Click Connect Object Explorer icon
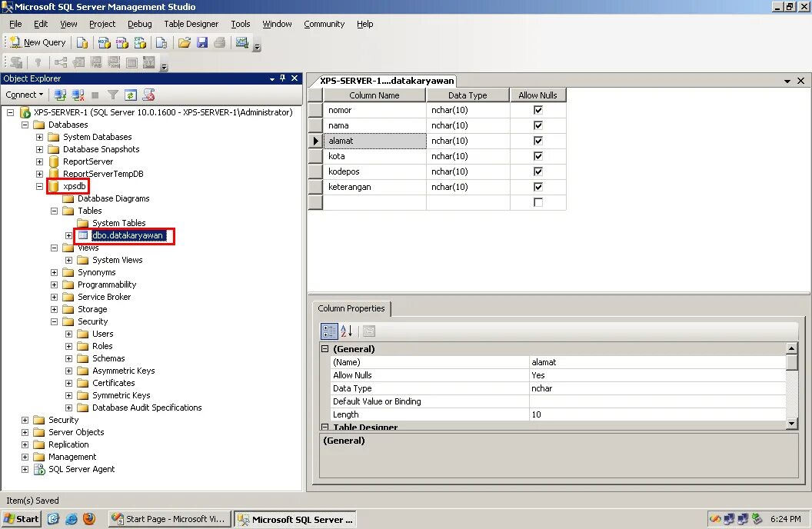 coord(60,95)
